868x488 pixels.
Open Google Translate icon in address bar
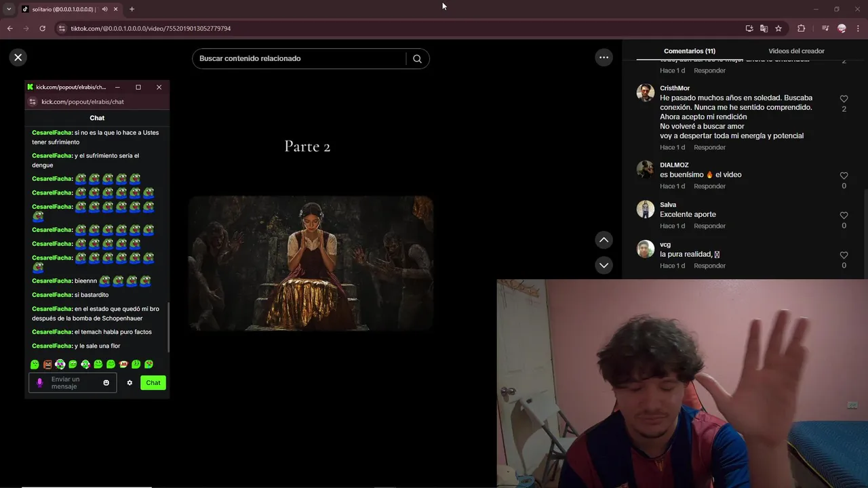pyautogui.click(x=764, y=28)
